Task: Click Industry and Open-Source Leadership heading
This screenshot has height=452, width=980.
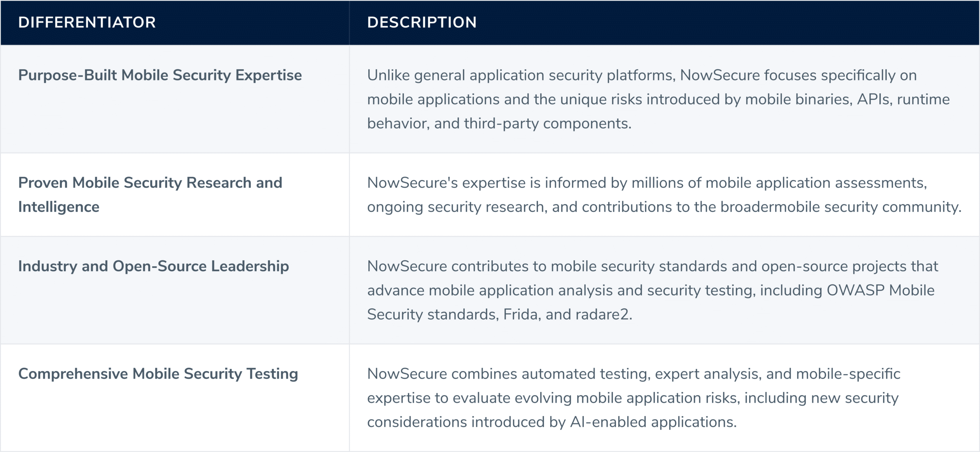Action: (154, 266)
